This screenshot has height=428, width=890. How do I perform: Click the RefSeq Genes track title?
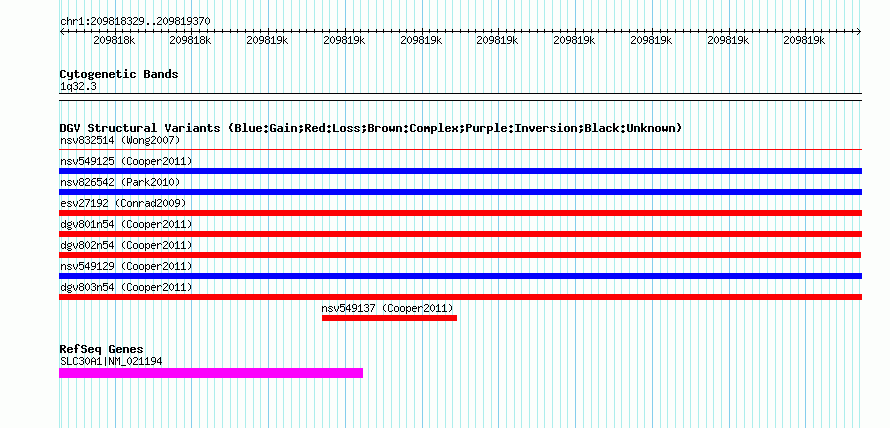click(102, 349)
